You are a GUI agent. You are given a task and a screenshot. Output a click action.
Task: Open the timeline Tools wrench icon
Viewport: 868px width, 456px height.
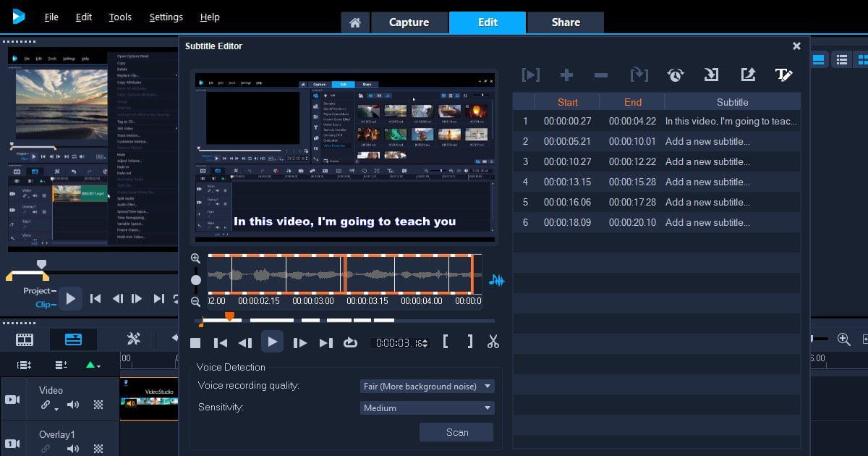pos(133,339)
